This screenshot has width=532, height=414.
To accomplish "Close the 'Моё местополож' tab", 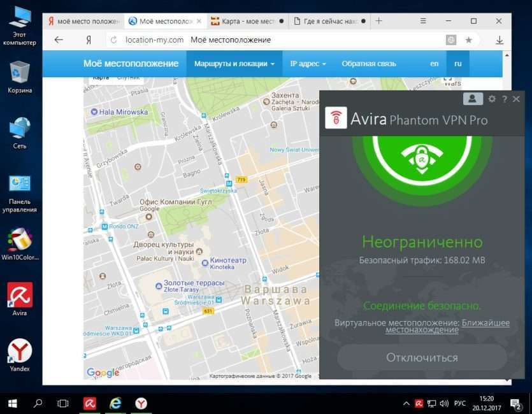I will tap(199, 21).
